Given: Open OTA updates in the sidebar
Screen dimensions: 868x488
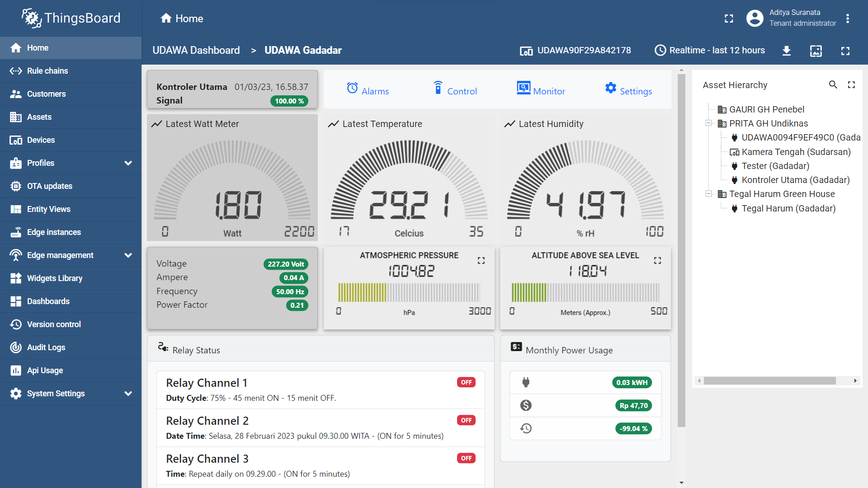Looking at the screenshot, I should pos(71,186).
